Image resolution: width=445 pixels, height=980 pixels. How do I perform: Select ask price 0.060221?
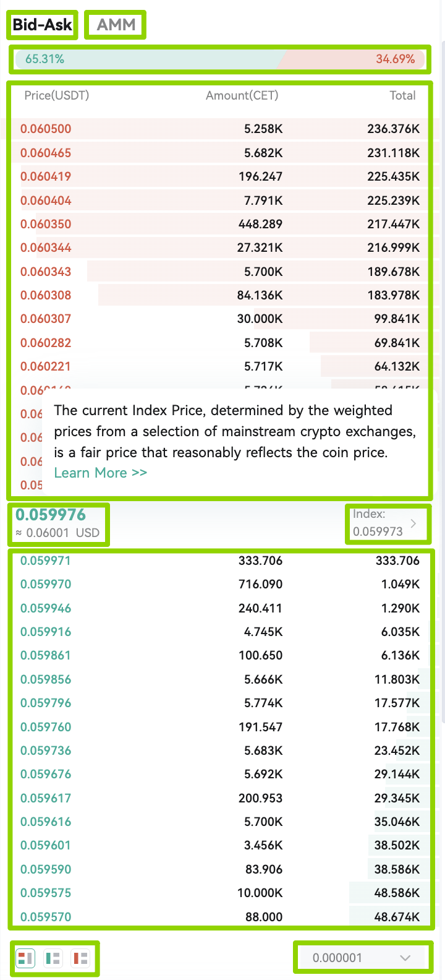click(x=46, y=366)
